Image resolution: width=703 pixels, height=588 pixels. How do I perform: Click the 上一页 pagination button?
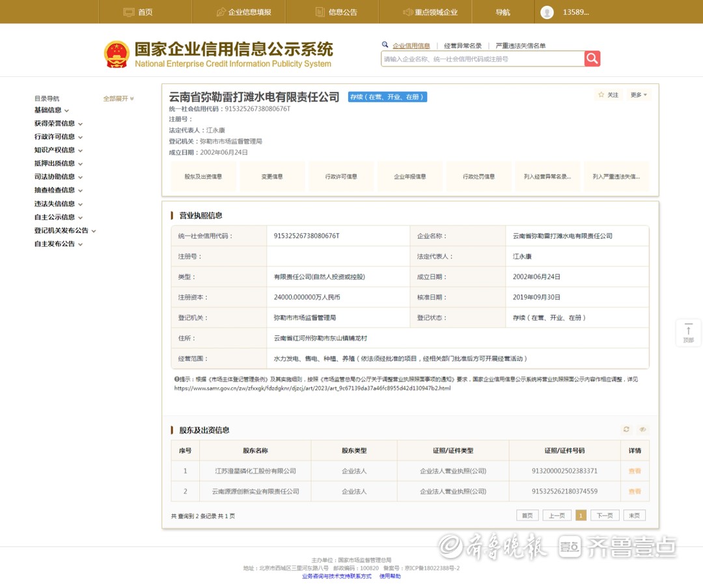pyautogui.click(x=557, y=515)
